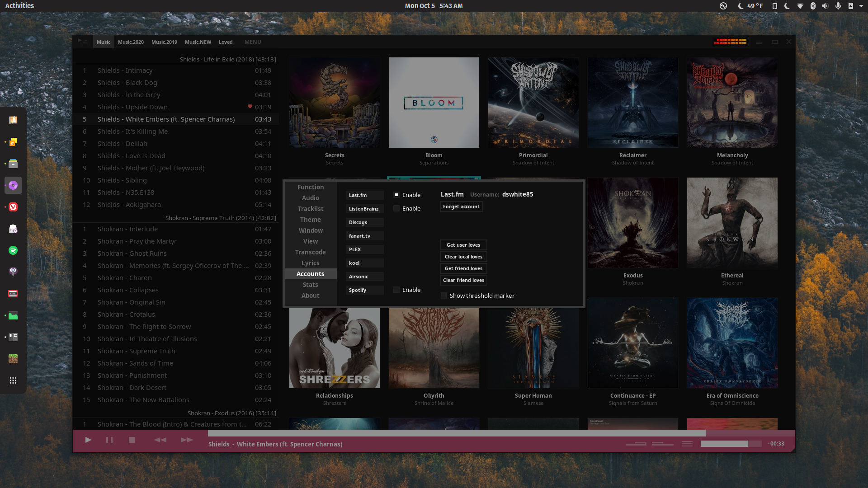Select the Spotify service entry
Image resolution: width=868 pixels, height=488 pixels.
[365, 290]
